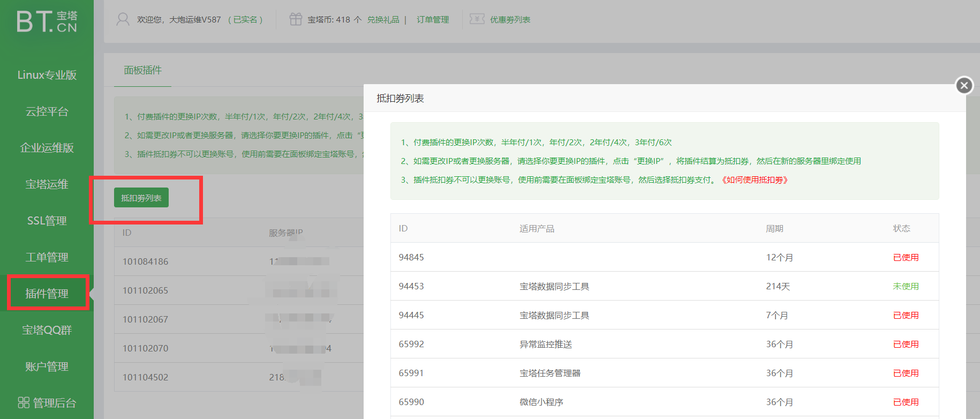The height and width of the screenshot is (419, 980).
Task: Click the （已实名） status link
Action: pyautogui.click(x=245, y=20)
